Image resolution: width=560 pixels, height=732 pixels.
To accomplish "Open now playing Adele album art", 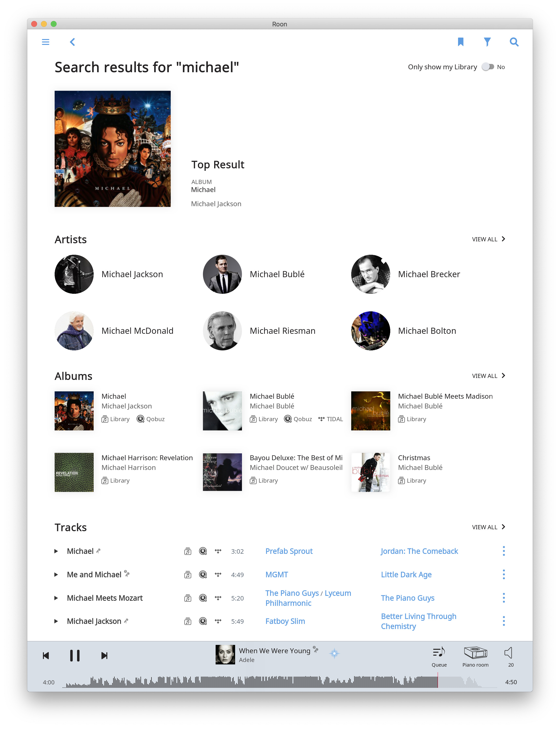I will click(225, 655).
